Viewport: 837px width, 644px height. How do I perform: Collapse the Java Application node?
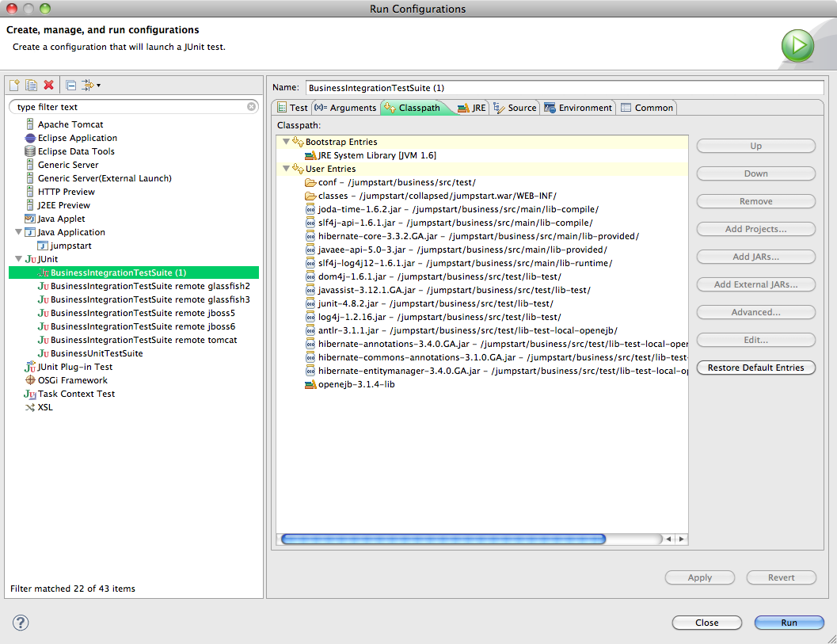coord(18,232)
